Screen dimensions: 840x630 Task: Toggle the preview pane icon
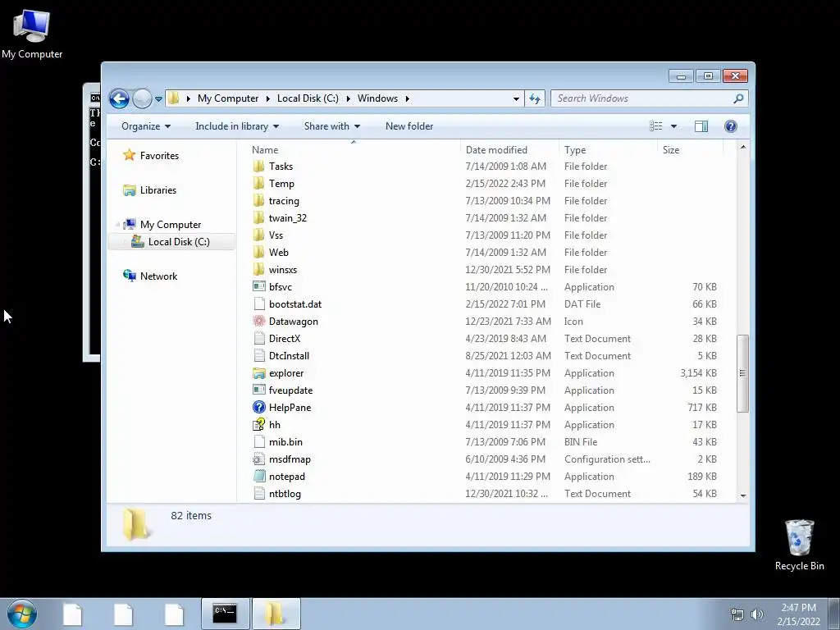point(701,126)
